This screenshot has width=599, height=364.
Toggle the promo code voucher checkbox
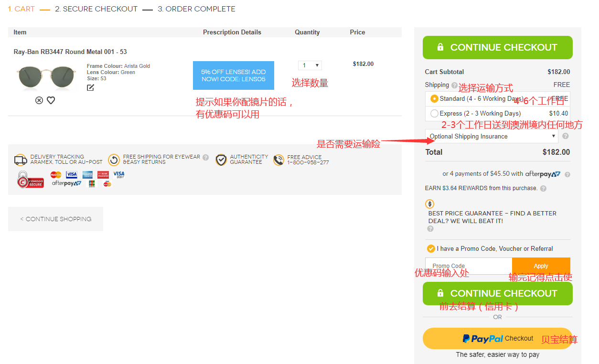click(x=431, y=249)
